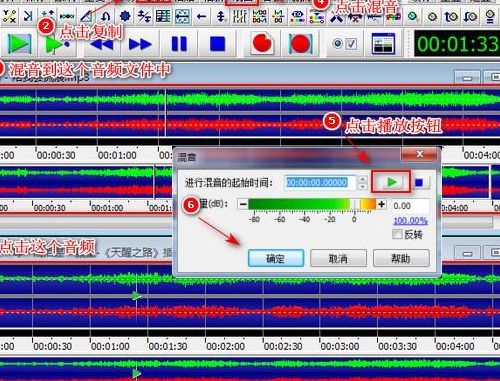500x381 pixels.
Task: Decrease volume with the minus button
Action: [243, 204]
